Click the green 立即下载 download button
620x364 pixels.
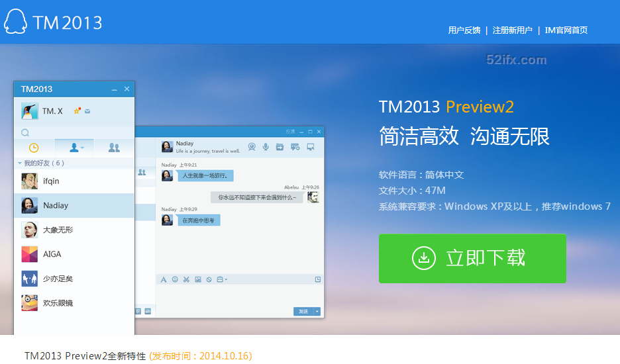472,259
